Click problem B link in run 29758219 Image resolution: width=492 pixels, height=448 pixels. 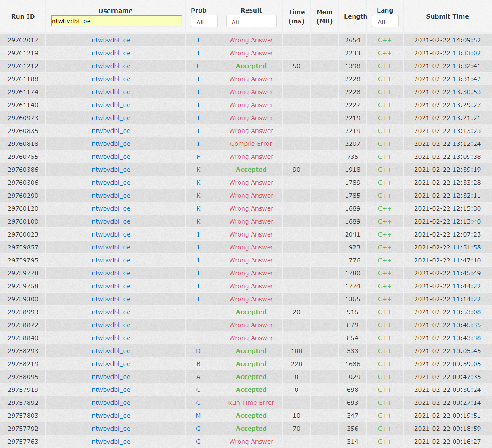pyautogui.click(x=199, y=364)
